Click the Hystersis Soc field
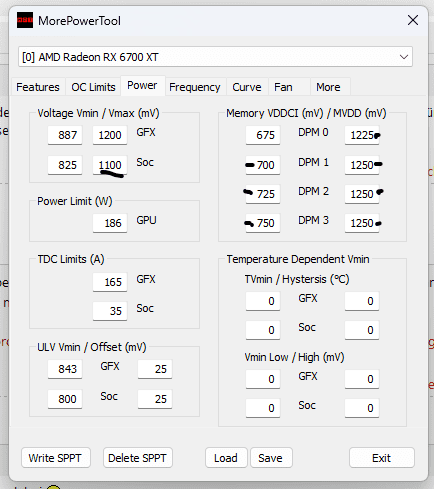 [362, 330]
